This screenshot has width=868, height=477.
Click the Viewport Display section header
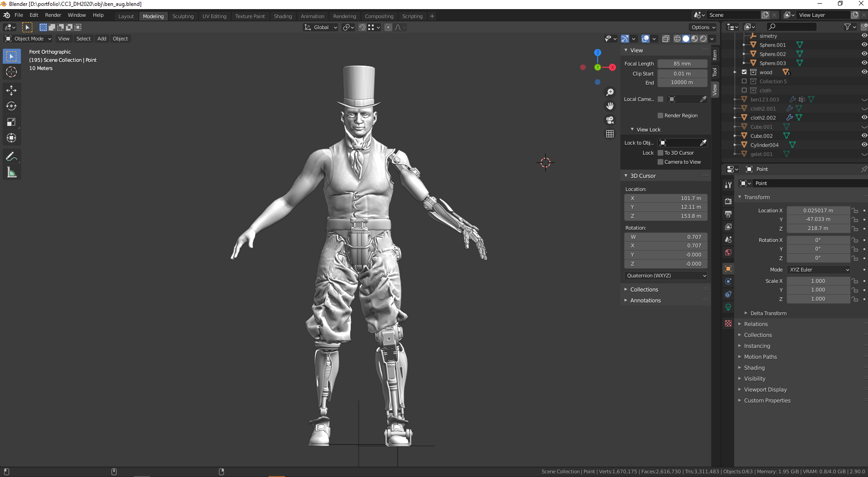coord(765,390)
